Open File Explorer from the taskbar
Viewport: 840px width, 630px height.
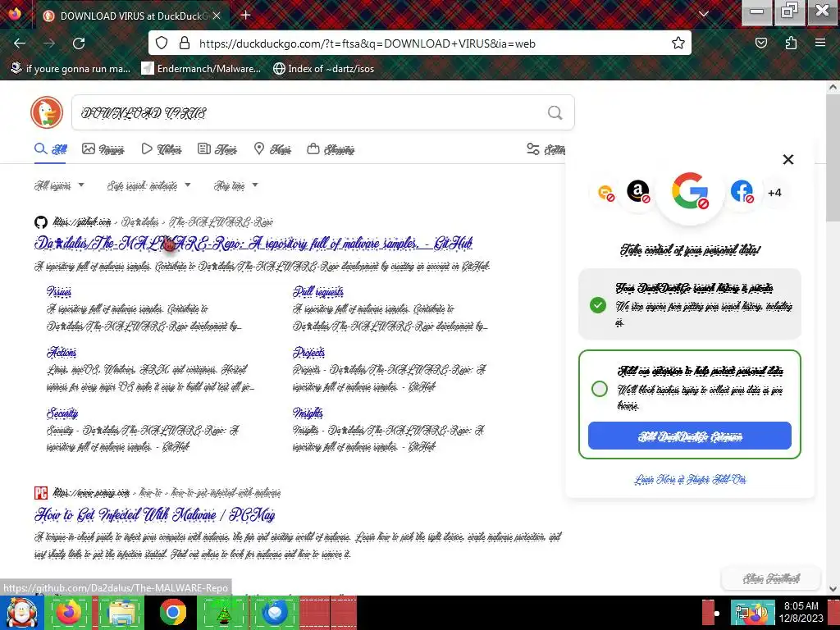coord(121,613)
